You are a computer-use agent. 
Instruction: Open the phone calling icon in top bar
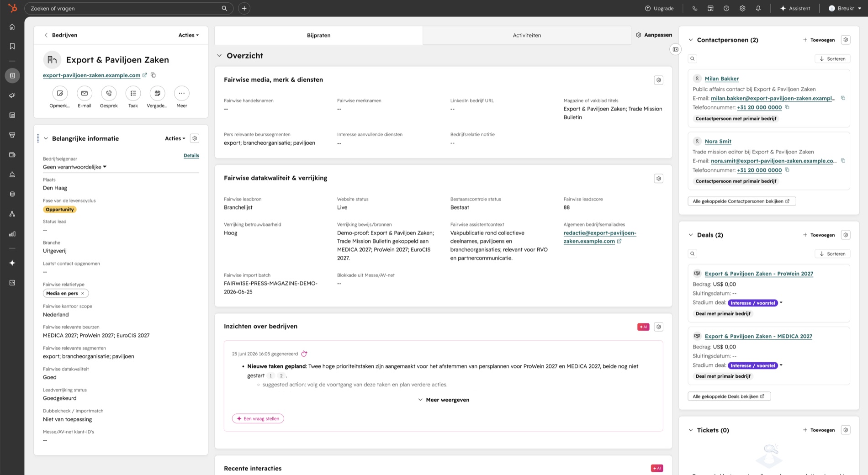[x=695, y=8]
